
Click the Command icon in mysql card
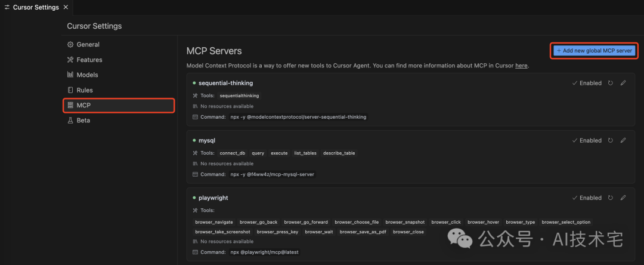coord(195,174)
